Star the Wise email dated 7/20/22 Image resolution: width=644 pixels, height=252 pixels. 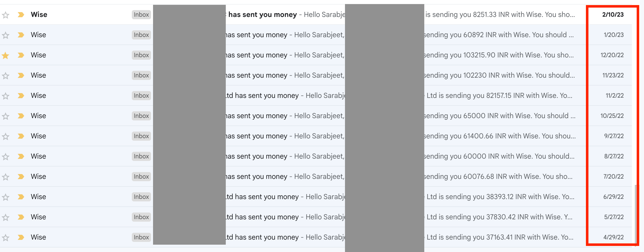coord(6,177)
